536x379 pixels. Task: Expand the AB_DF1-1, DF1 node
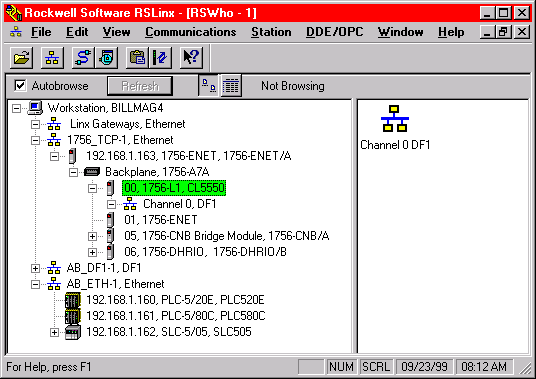35,268
